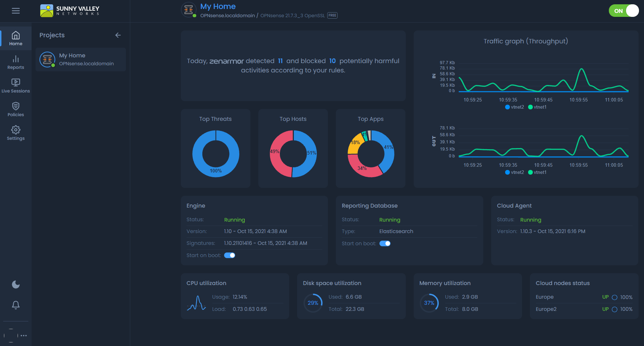644x346 pixels.
Task: Click the three-dots more options icon
Action: coord(24,336)
